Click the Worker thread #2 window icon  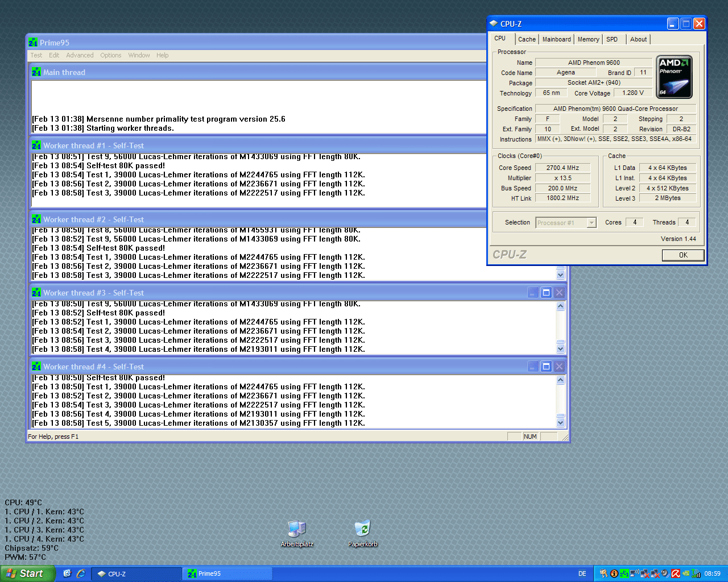pyautogui.click(x=36, y=219)
